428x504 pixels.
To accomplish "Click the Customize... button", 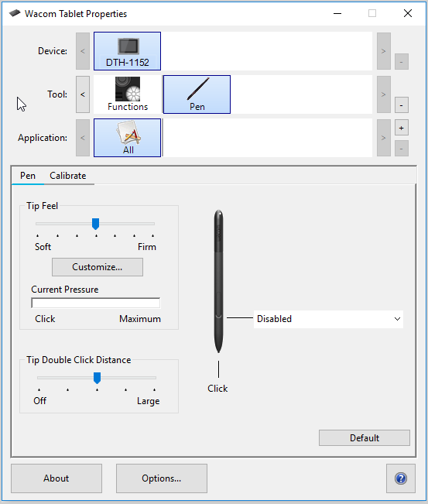I will [98, 267].
